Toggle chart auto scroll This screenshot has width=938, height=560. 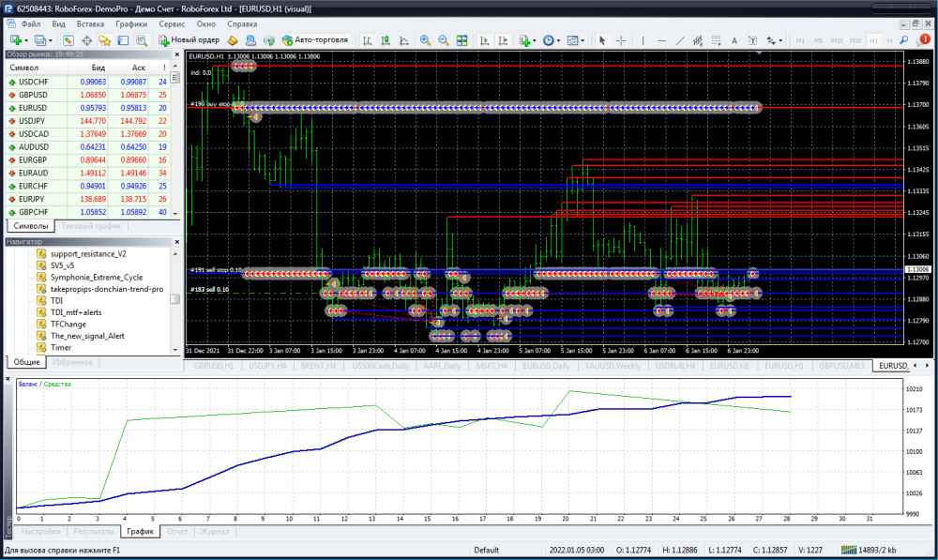485,40
